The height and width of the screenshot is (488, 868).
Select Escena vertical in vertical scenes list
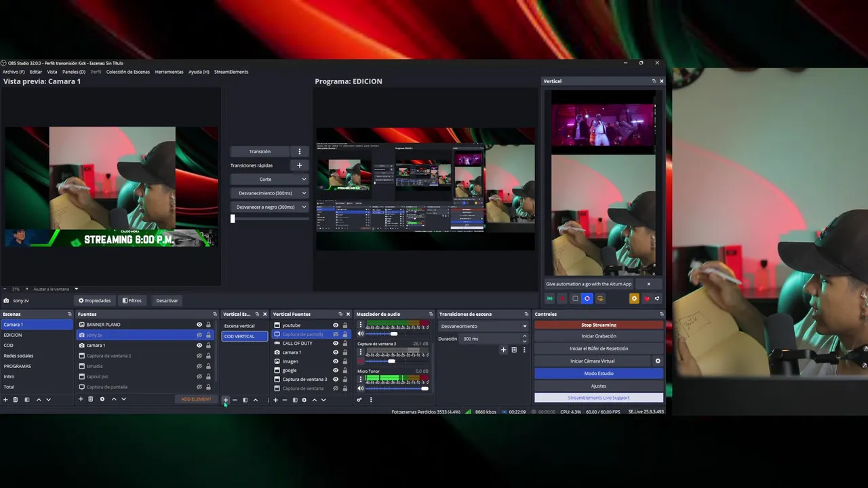(x=245, y=326)
